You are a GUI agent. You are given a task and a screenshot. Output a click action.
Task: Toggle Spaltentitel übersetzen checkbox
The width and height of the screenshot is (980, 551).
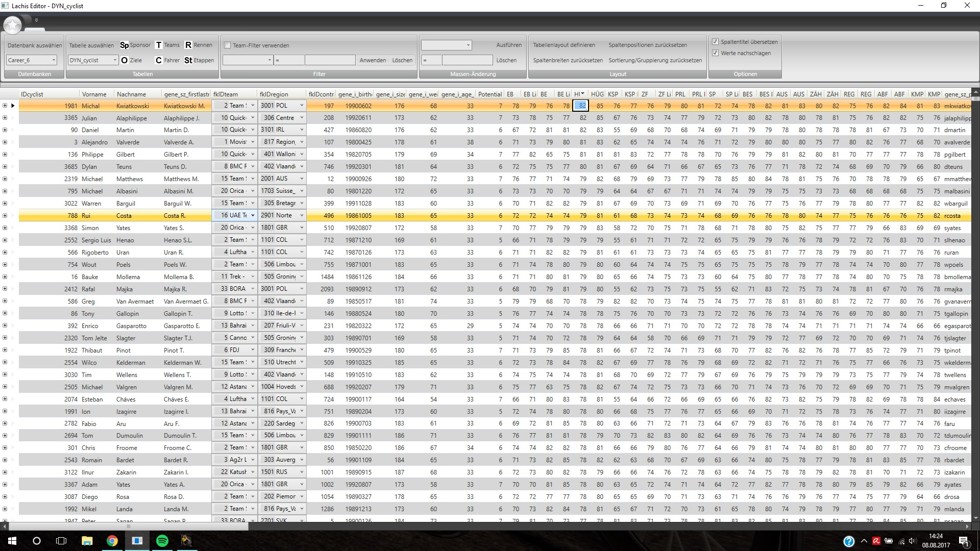coord(716,42)
